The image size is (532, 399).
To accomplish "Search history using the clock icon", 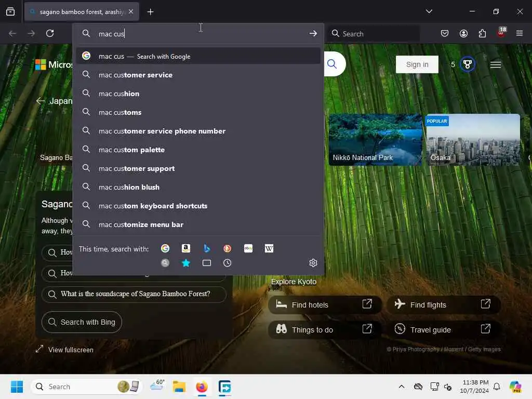I will pos(228,263).
